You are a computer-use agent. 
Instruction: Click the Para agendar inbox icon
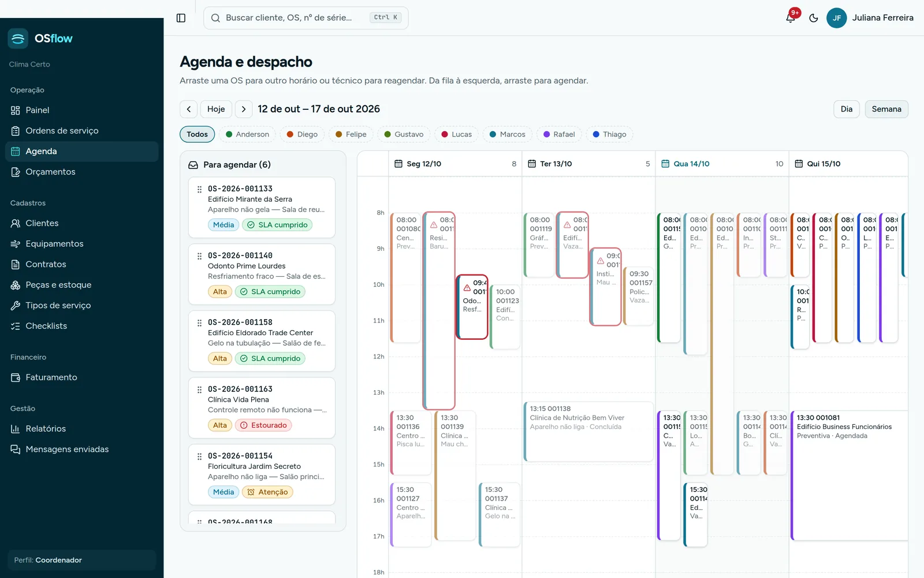pyautogui.click(x=193, y=165)
